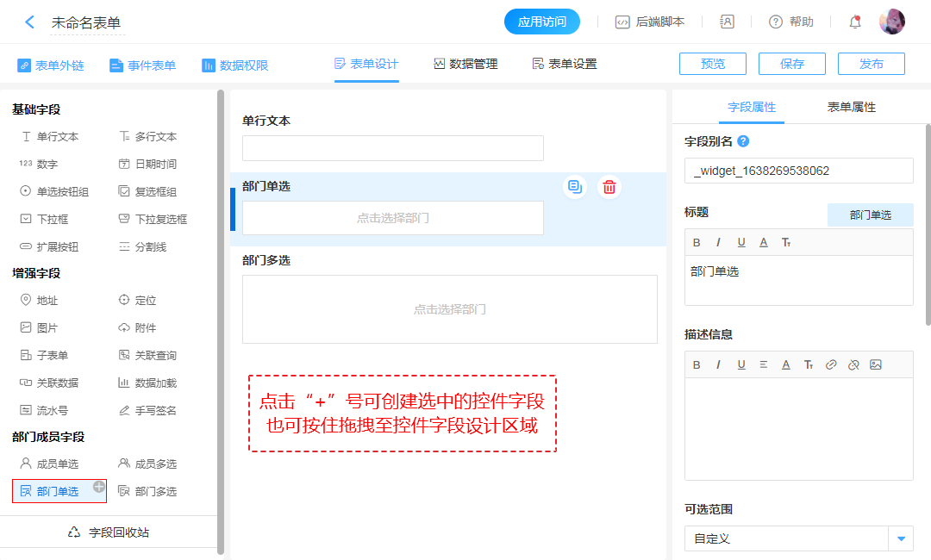Click the 应用访问 button
The width and height of the screenshot is (931, 560).
[541, 22]
